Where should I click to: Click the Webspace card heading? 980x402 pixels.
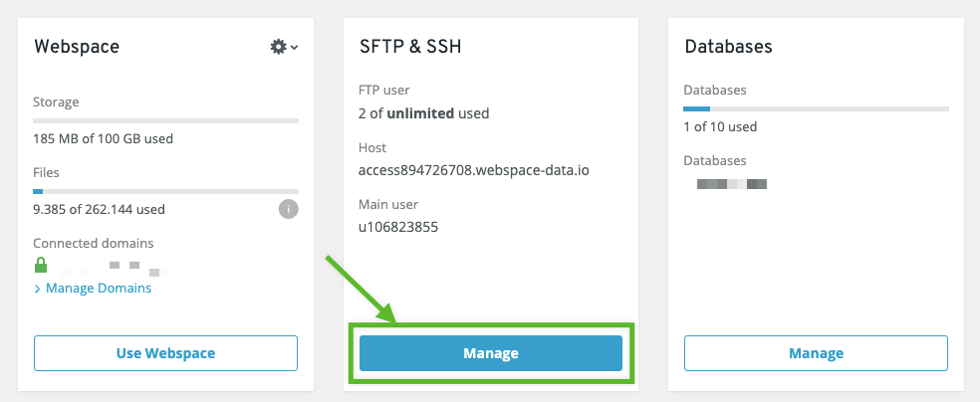tap(77, 47)
